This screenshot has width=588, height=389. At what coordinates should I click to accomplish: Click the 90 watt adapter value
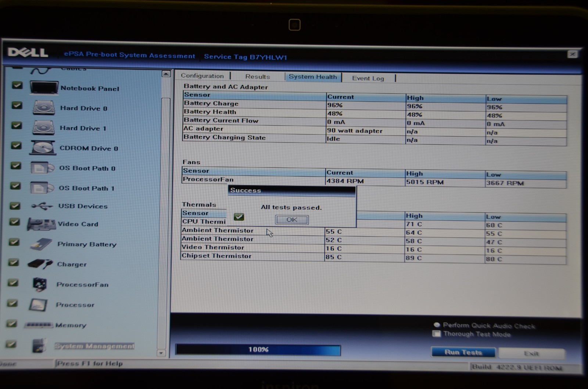pos(355,130)
